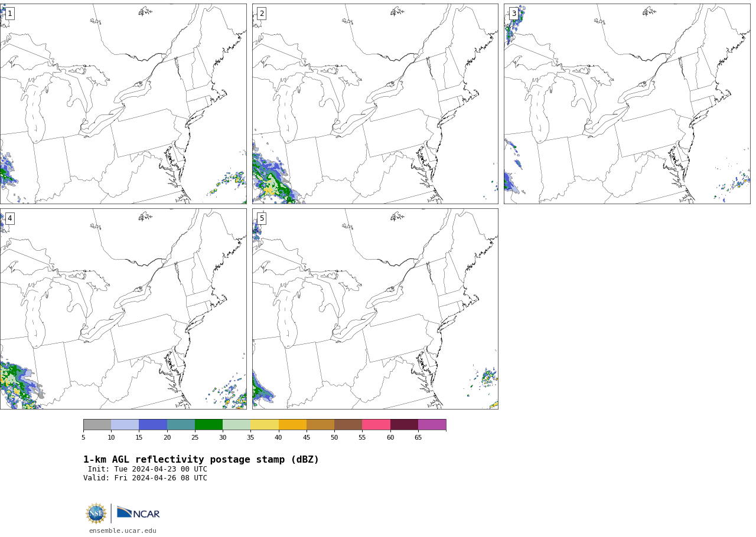The image size is (756, 537).
Task: Select the blue 15-20 dBZ swatch
Action: [x=153, y=425]
